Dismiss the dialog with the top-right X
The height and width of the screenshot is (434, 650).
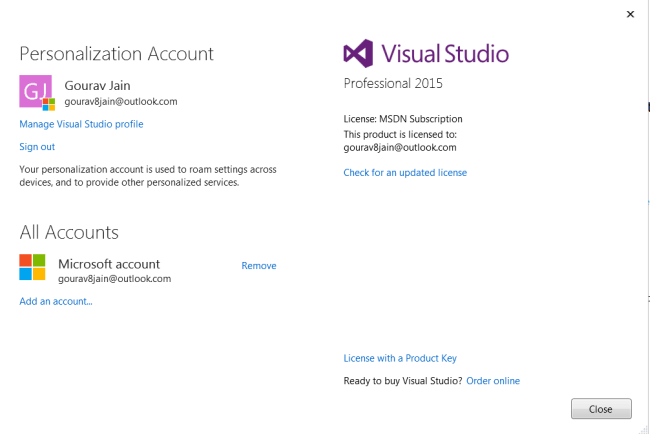click(630, 14)
